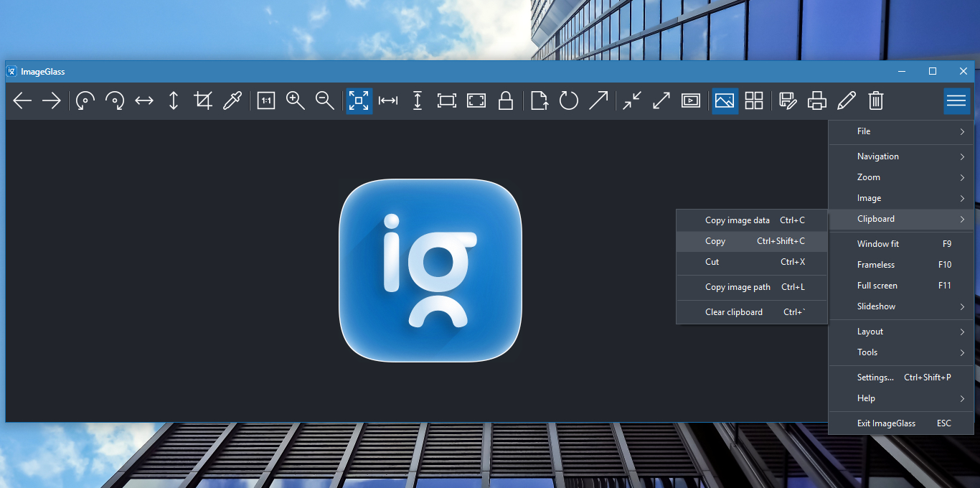
Task: Expand the Image submenu
Action: click(x=901, y=198)
